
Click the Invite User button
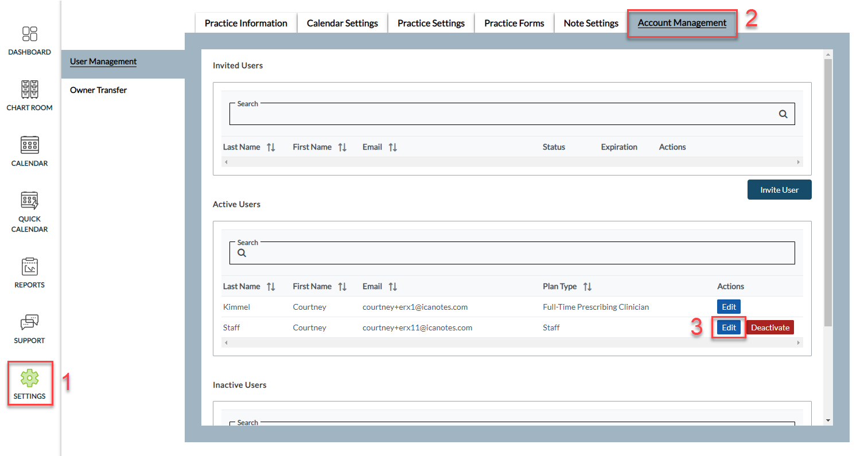point(779,190)
